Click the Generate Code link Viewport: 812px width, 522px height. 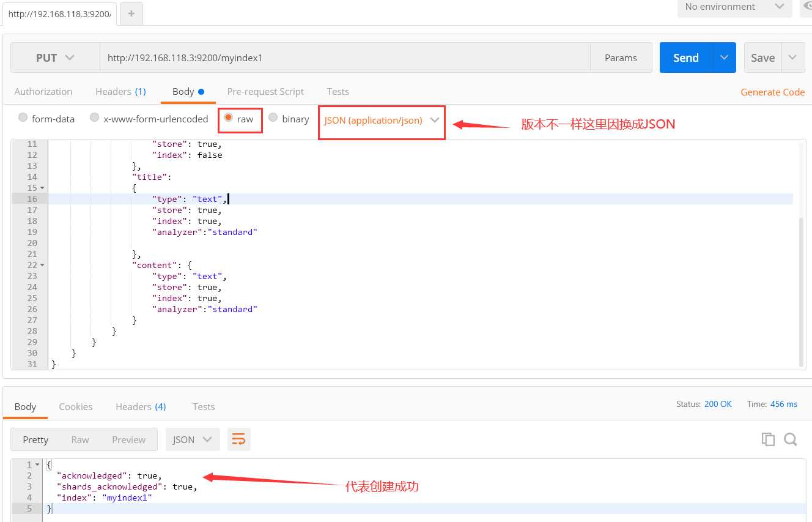[772, 92]
